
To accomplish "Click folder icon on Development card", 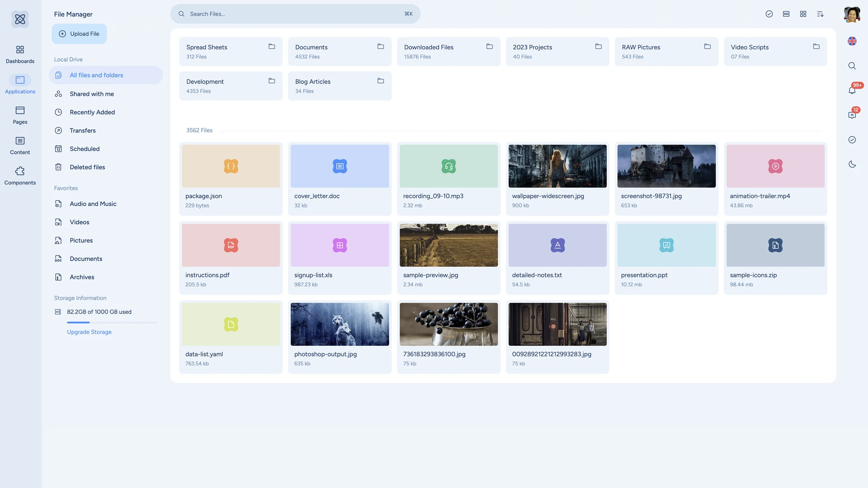I will (x=272, y=81).
